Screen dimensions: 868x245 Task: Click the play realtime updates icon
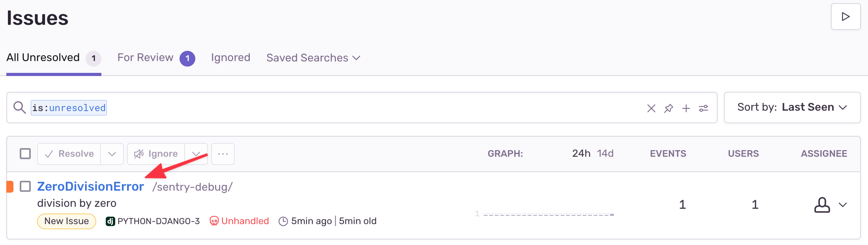click(845, 17)
